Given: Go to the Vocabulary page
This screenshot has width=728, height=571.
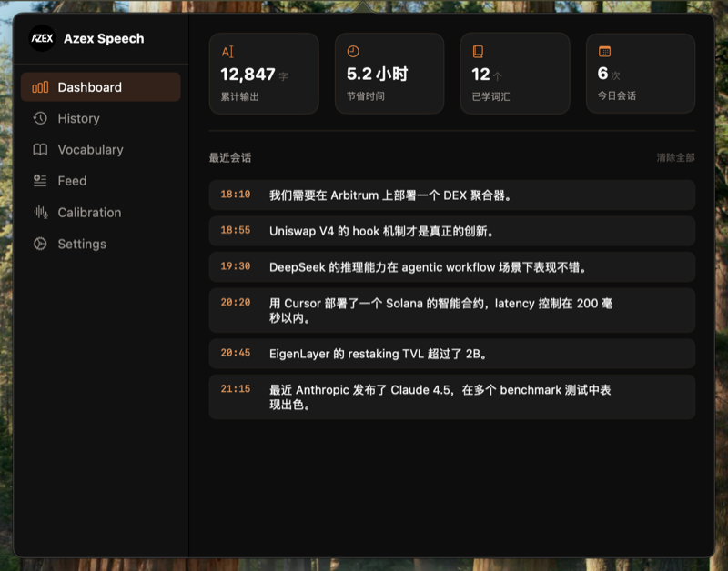Looking at the screenshot, I should tap(101, 149).
